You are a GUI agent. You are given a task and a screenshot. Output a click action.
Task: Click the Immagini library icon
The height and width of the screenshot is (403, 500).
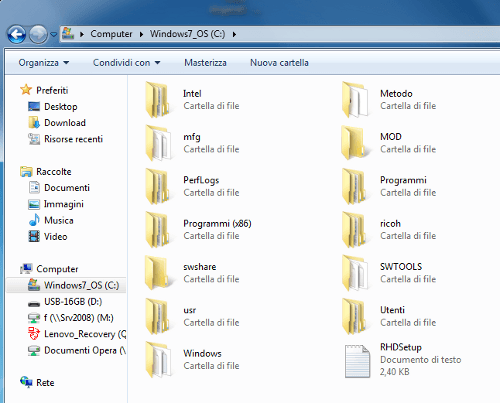(x=34, y=204)
